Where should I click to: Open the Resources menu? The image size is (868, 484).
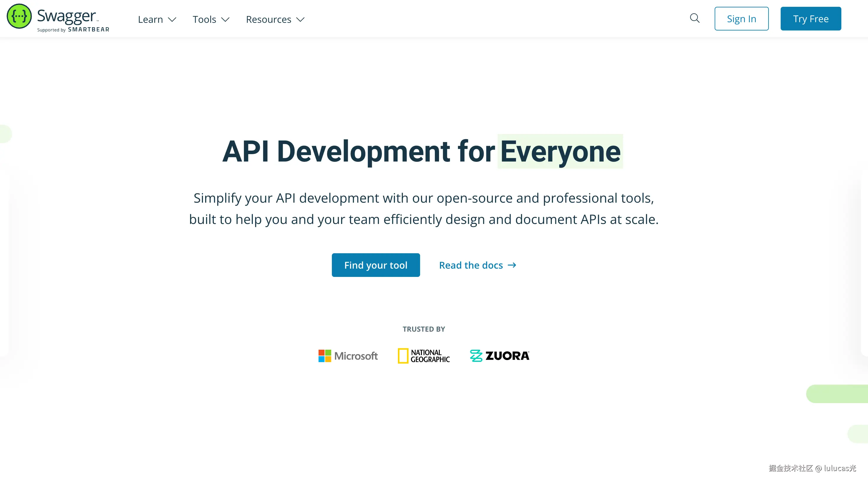click(268, 20)
